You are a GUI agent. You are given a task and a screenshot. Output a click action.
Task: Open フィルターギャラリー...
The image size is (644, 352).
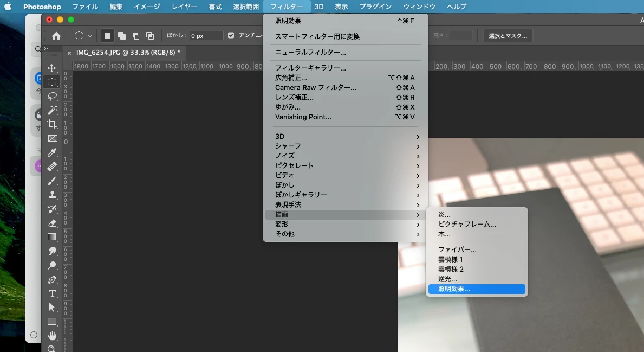(x=346, y=68)
